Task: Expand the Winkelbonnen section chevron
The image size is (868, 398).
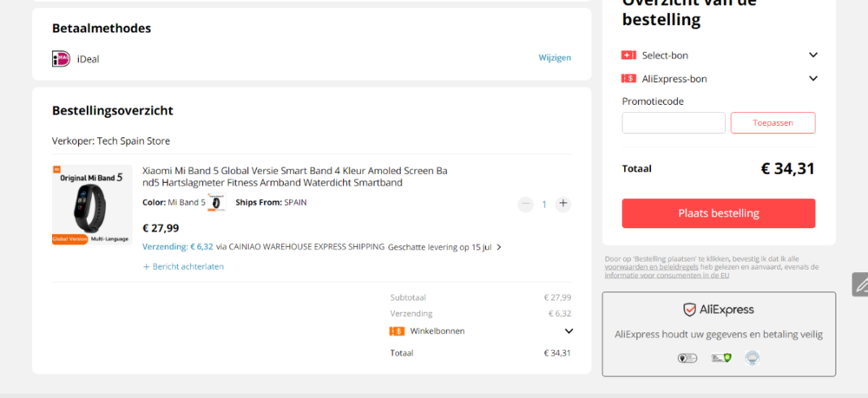Action: tap(569, 330)
